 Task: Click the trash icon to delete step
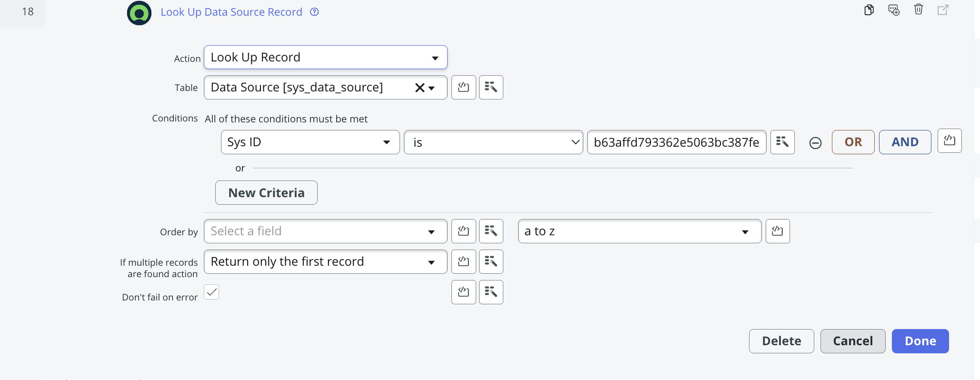(919, 10)
